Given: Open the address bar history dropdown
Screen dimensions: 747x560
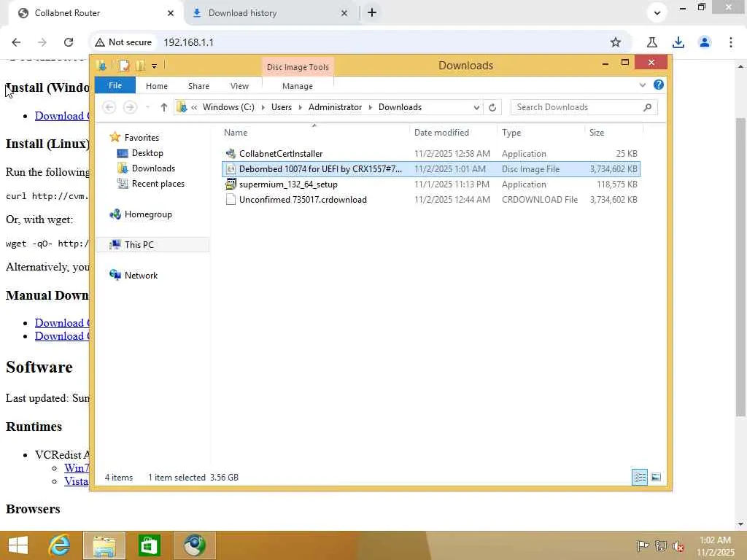Looking at the screenshot, I should click(476, 108).
